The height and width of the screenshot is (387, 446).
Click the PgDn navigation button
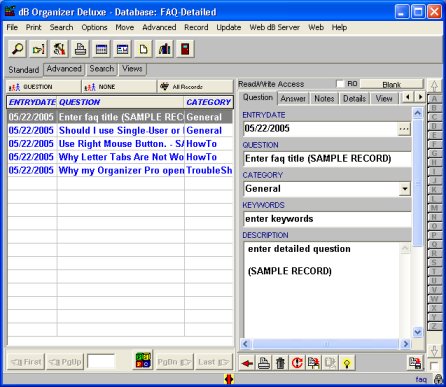[175, 362]
